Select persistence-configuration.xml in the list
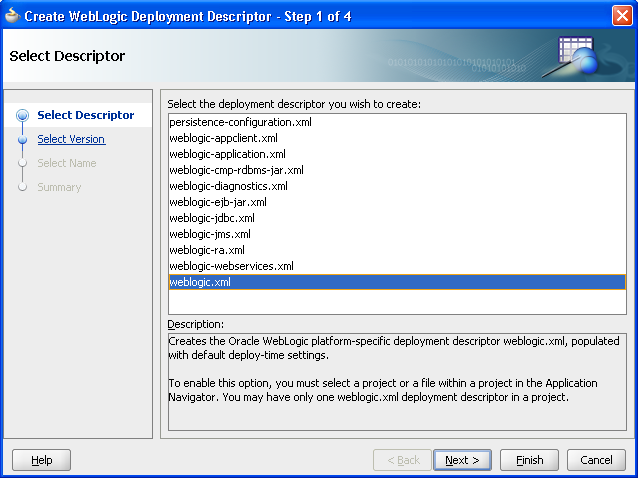This screenshot has height=478, width=638. click(x=240, y=122)
